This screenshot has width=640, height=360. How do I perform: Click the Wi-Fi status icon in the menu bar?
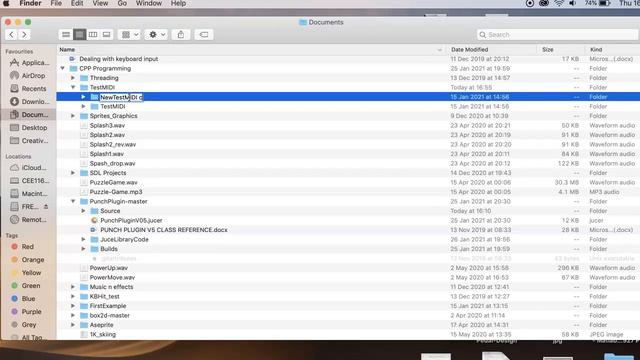559,3
